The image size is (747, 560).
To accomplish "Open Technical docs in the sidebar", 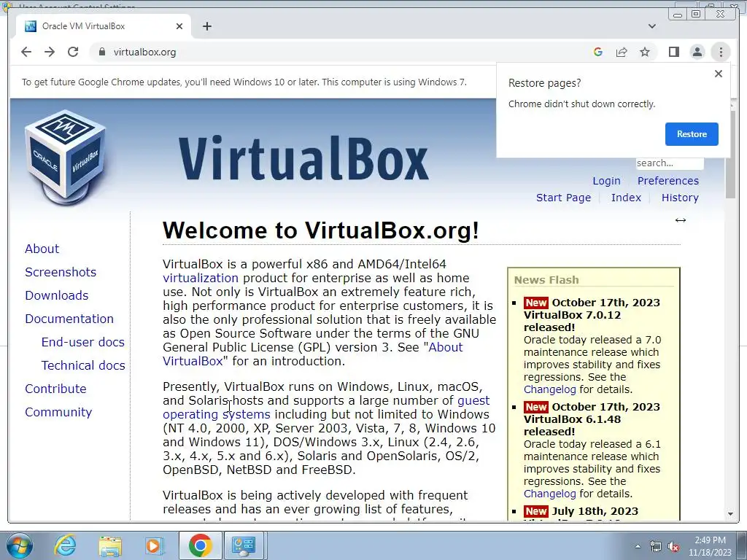I will click(83, 365).
